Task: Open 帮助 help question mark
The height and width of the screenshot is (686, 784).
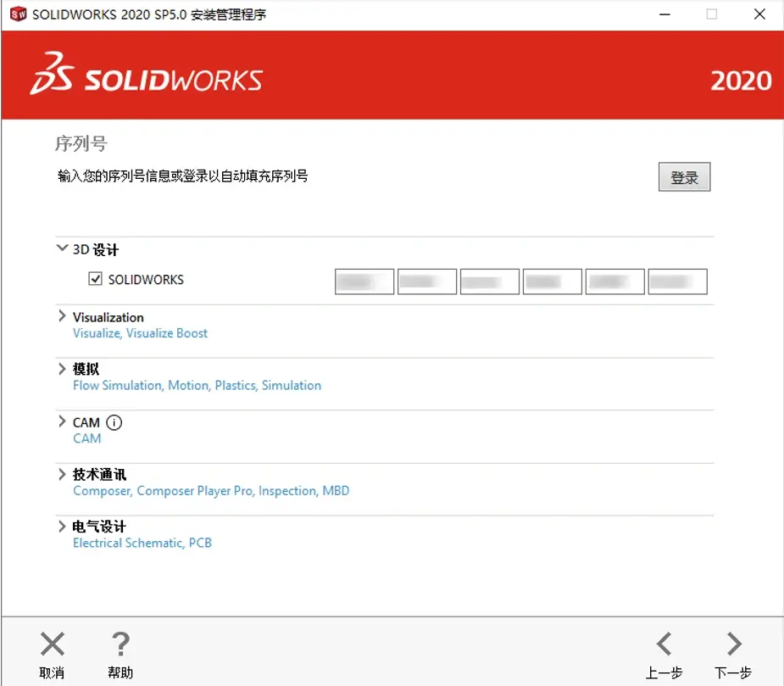Action: click(x=120, y=644)
